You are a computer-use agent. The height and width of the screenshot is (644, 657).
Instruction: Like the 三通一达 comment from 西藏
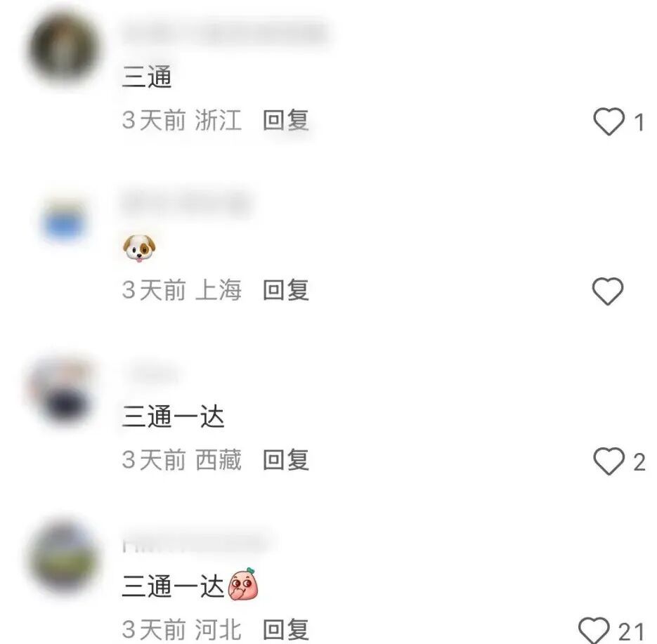pyautogui.click(x=609, y=461)
